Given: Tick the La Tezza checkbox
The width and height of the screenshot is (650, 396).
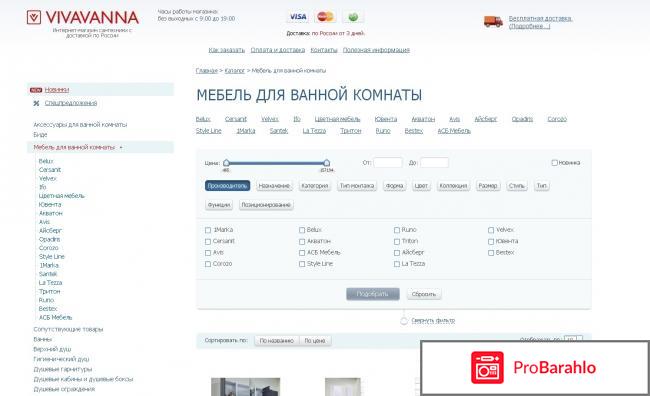Looking at the screenshot, I should coord(397,264).
